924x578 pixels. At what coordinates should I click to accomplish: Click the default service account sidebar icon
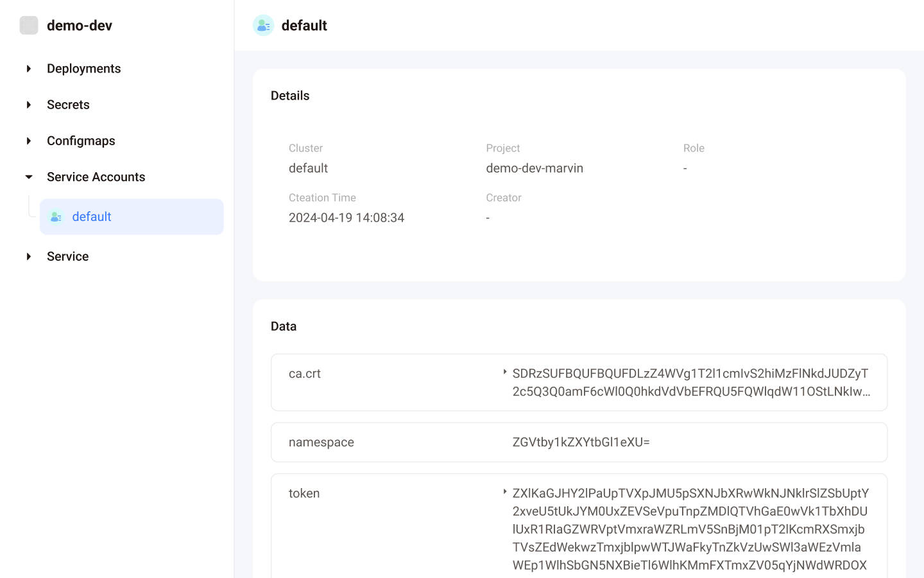[56, 217]
